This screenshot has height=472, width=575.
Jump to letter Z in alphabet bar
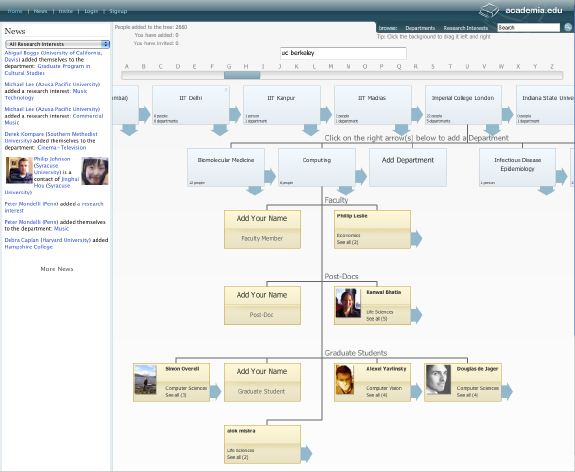(552, 66)
